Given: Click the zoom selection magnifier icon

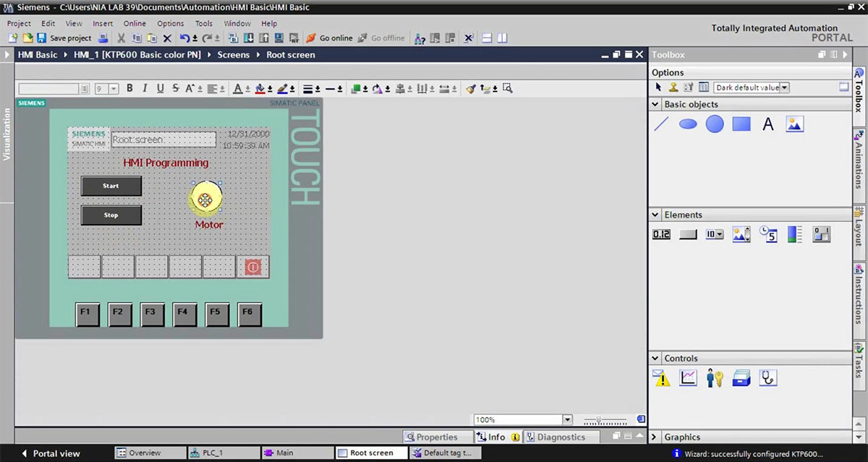Looking at the screenshot, I should [508, 88].
